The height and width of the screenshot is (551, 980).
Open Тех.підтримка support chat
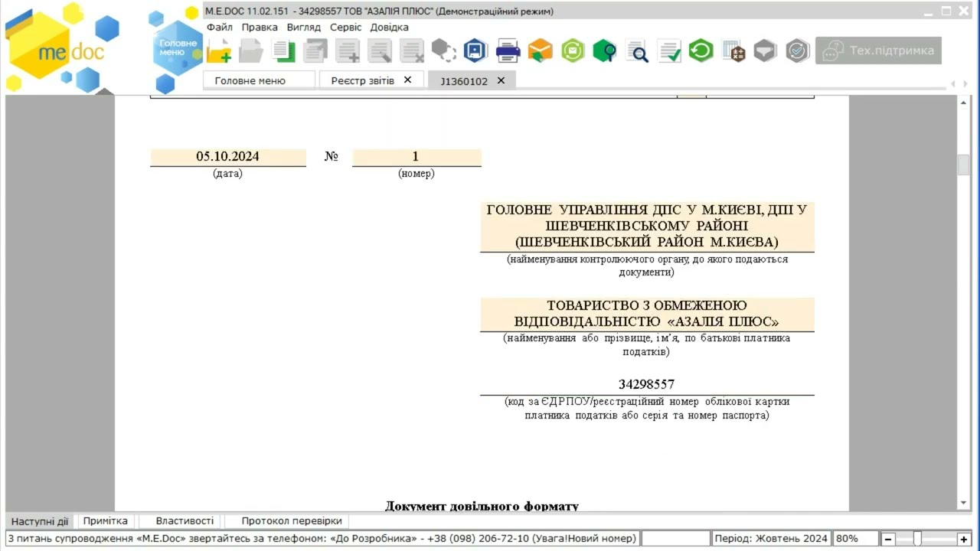(x=878, y=51)
